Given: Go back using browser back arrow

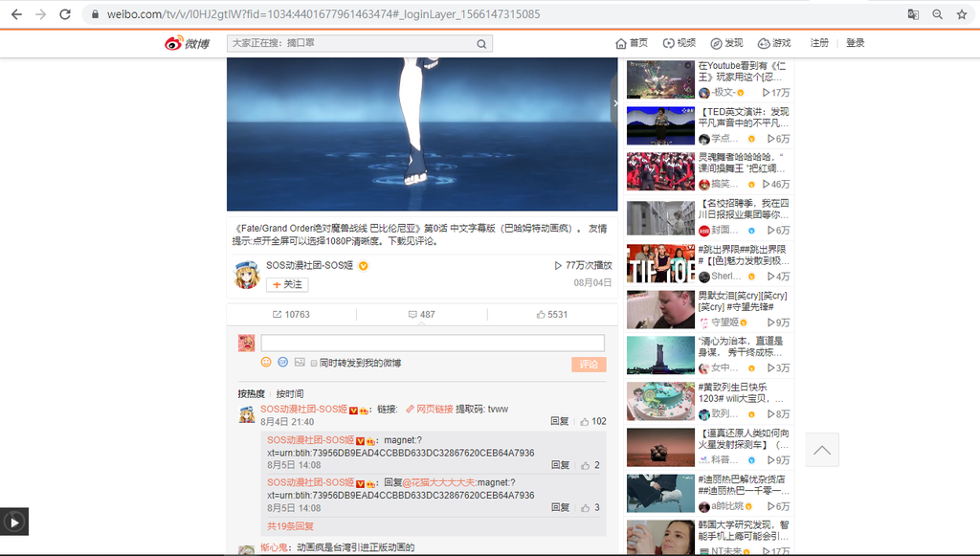Looking at the screenshot, I should pos(16,14).
